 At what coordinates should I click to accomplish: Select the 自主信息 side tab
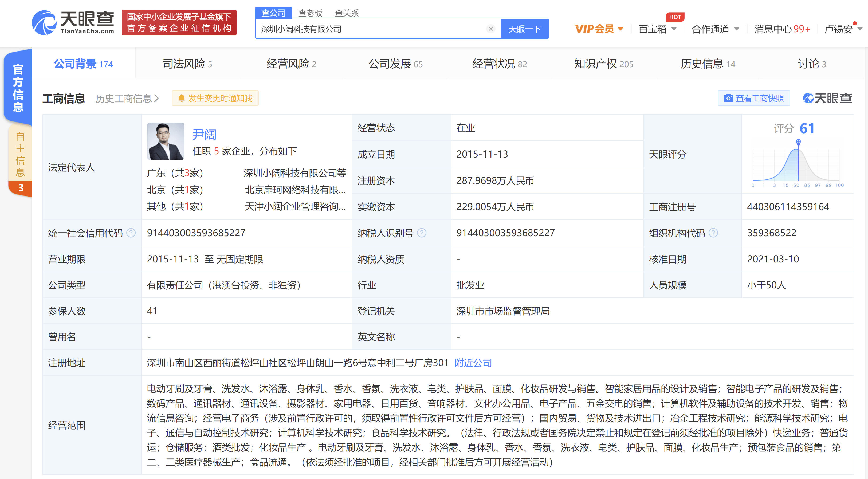point(20,154)
